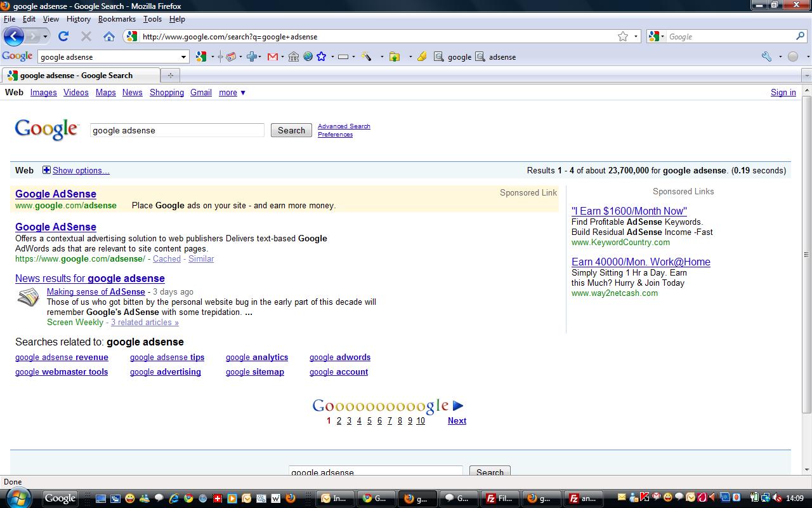Viewport: 812px width, 508px height.
Task: Click the gray circle sign-in status icon
Action: tap(793, 57)
